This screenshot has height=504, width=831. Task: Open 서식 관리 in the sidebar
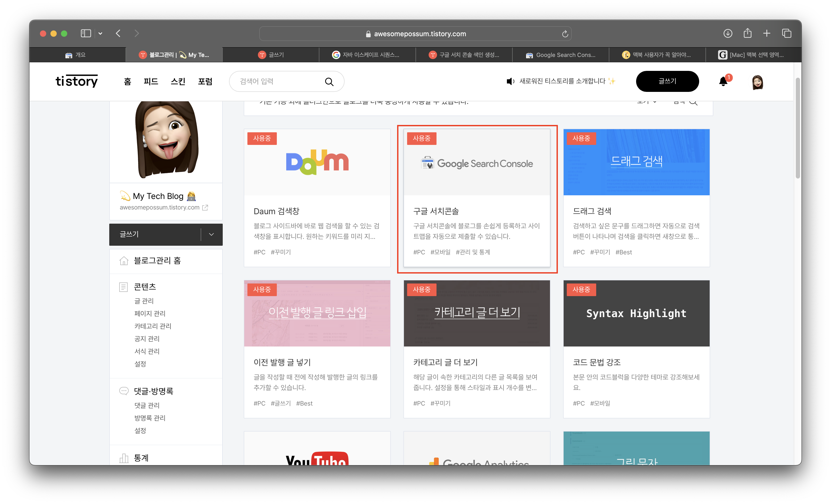147,351
